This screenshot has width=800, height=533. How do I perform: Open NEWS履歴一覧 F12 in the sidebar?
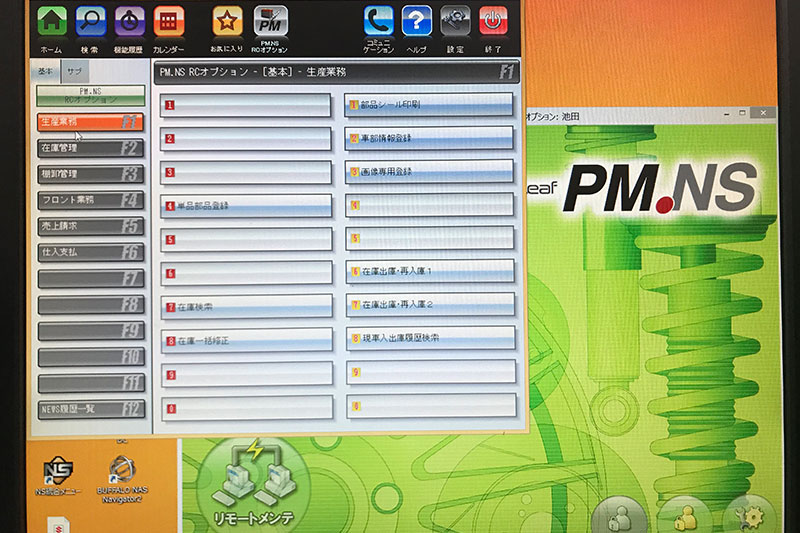[x=91, y=409]
